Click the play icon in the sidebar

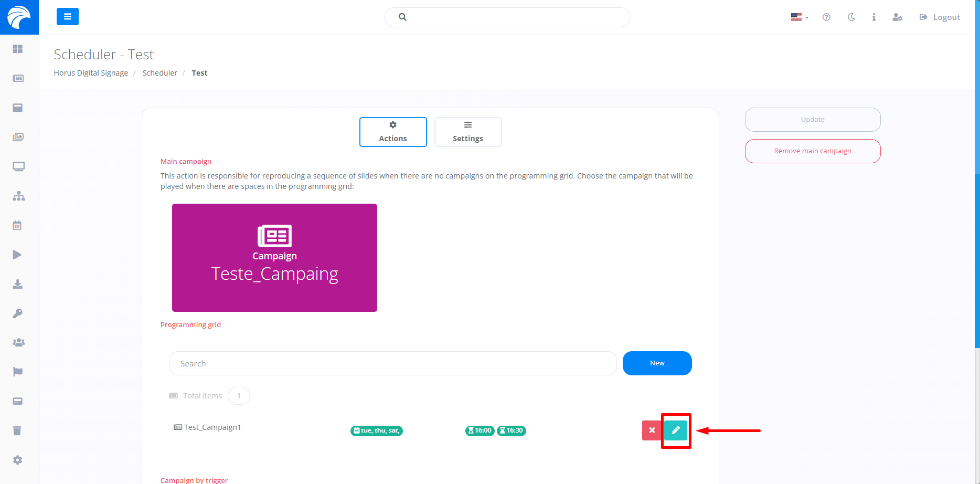[17, 255]
